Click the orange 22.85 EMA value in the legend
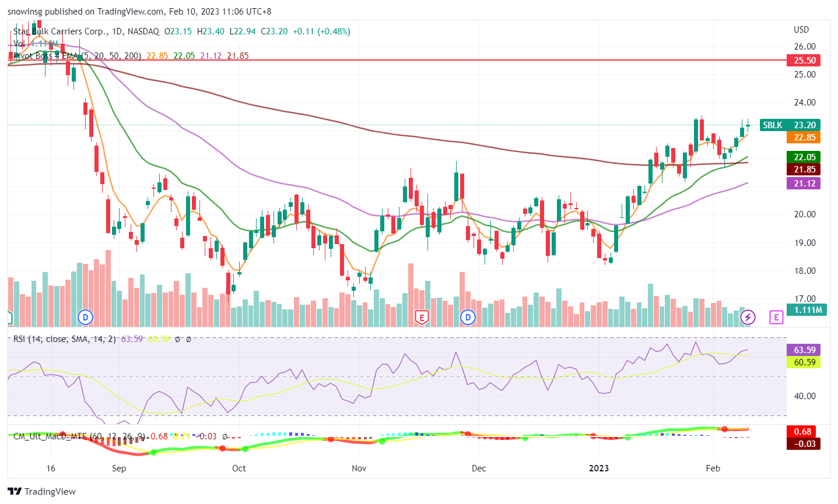 [157, 56]
